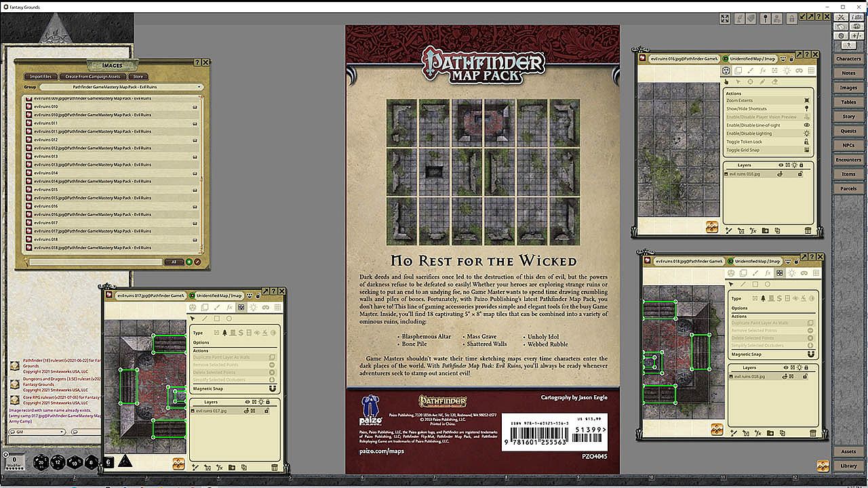Maximize the Fantasy Grounds window
Screen dimensions: 868x488
(x=843, y=6)
